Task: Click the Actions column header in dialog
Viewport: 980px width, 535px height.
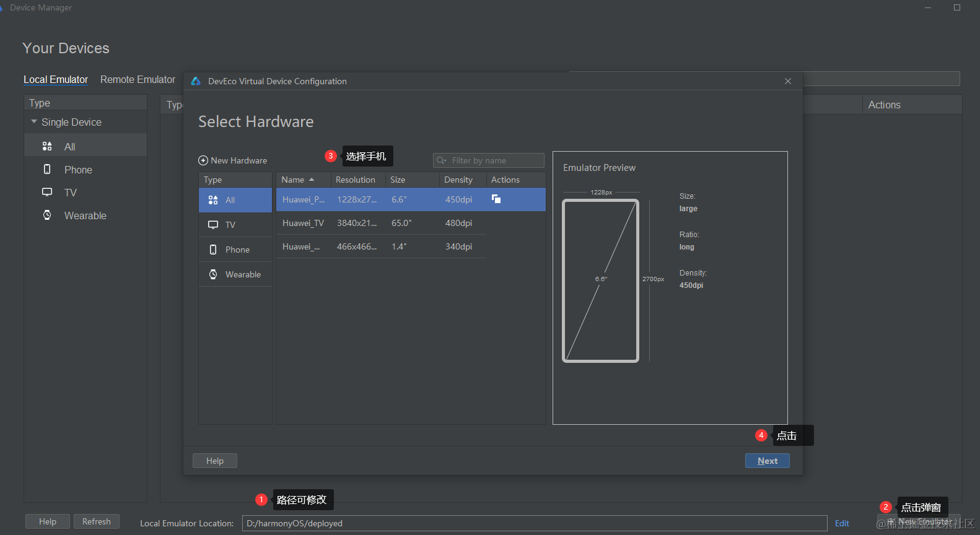Action: coord(515,180)
